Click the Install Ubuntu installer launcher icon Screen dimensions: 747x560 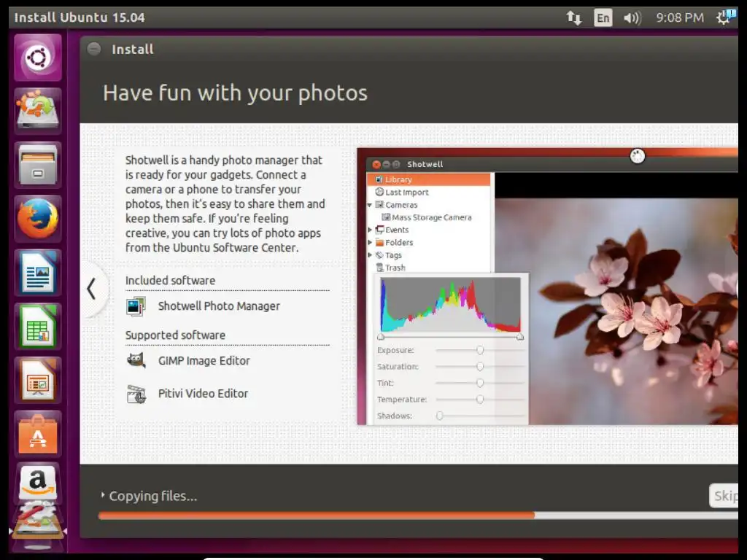click(x=38, y=111)
